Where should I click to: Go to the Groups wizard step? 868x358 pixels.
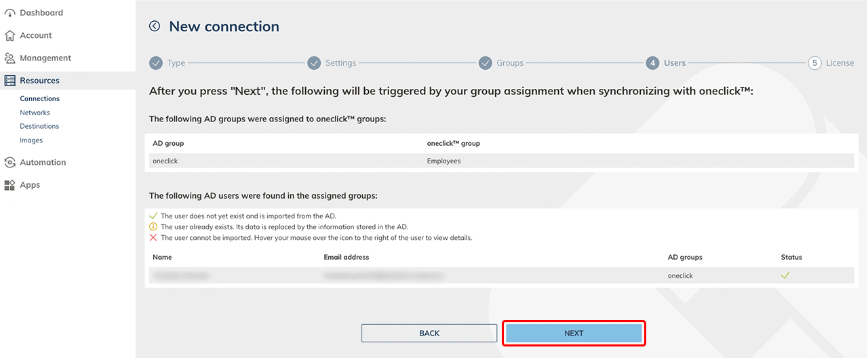pos(486,63)
